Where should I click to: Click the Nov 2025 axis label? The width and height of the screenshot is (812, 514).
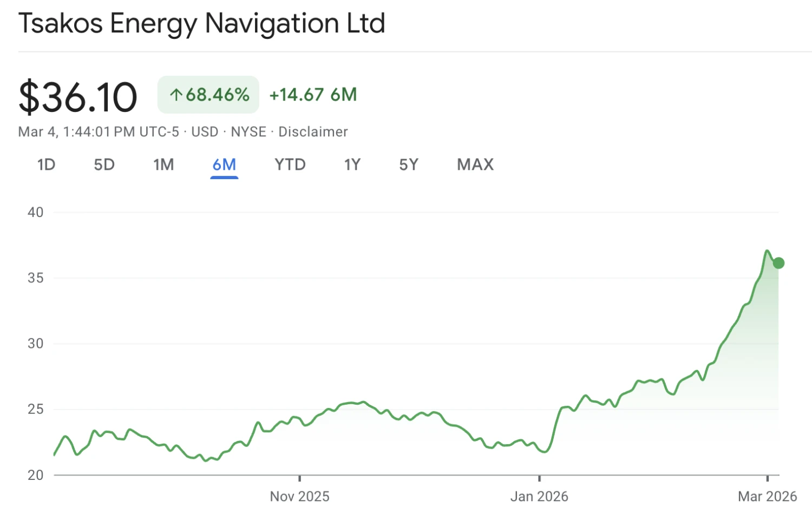[x=299, y=496]
